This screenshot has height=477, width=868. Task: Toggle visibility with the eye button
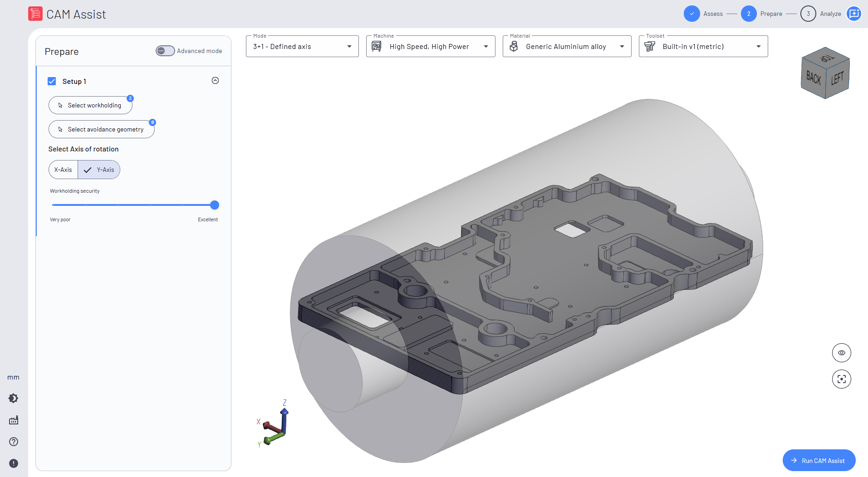coord(842,353)
